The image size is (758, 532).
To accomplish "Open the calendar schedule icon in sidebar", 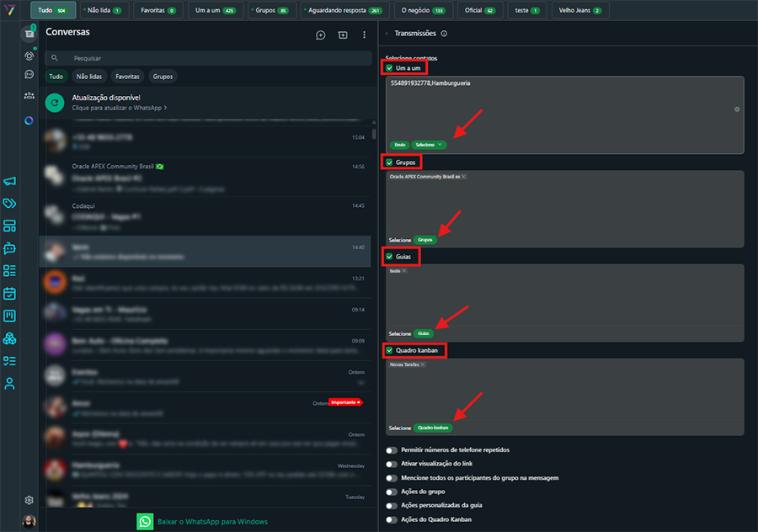I will tap(9, 294).
